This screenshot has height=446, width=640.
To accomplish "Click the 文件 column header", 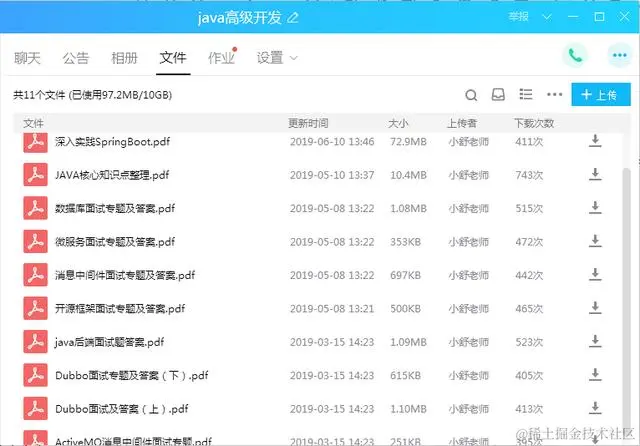I will (x=33, y=123).
